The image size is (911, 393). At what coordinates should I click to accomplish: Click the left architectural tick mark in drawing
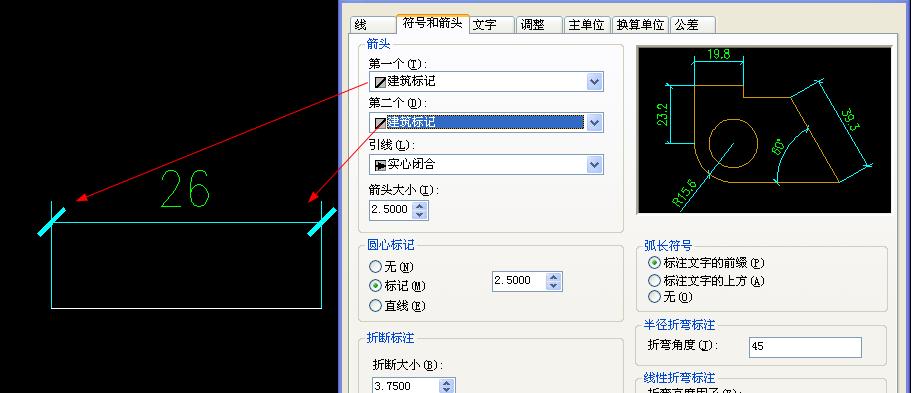click(52, 223)
